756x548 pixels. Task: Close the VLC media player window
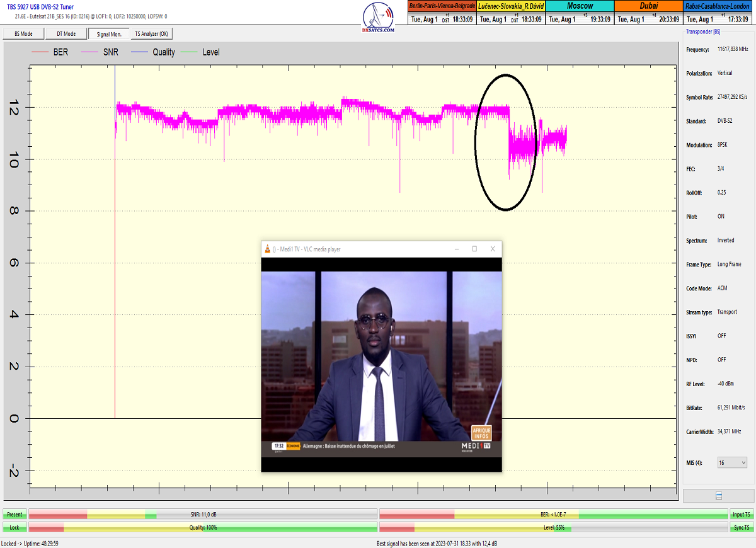pos(493,249)
